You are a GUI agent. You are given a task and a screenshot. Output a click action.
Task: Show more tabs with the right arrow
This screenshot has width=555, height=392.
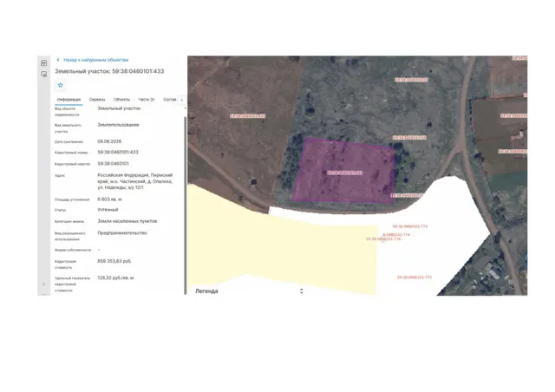pyautogui.click(x=182, y=100)
